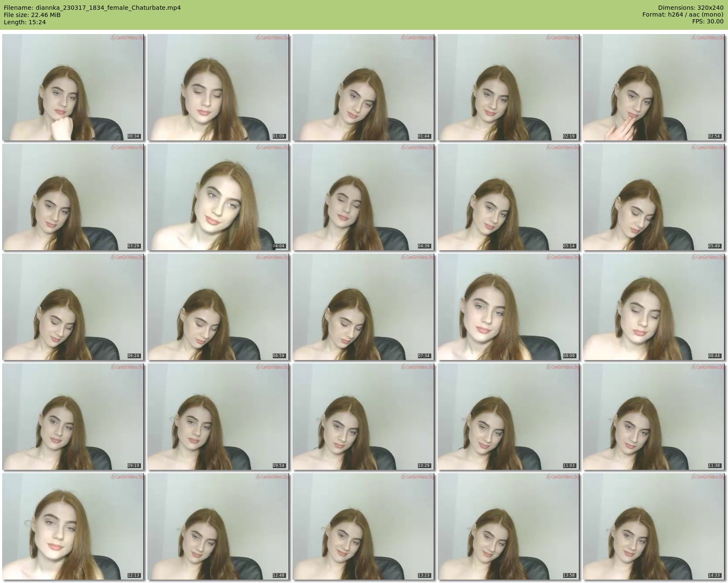Open the frame at 11:03
This screenshot has height=583, width=728.
tap(508, 417)
